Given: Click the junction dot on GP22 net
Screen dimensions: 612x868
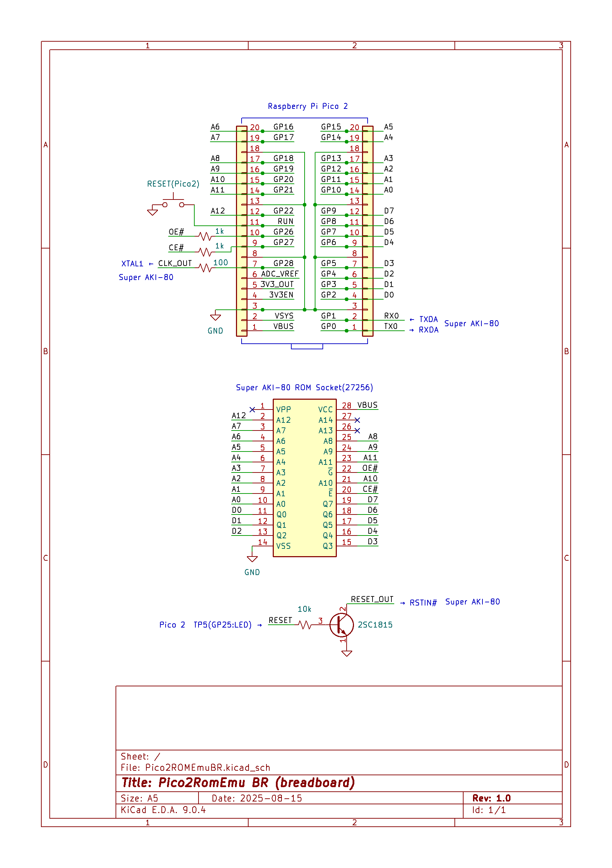Looking at the screenshot, I should pos(263,215).
